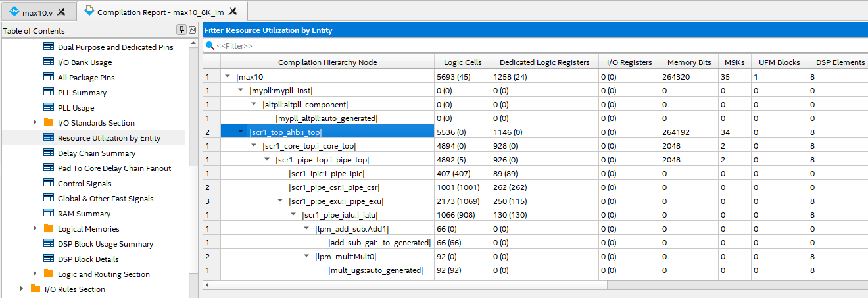Collapse the |scr1_pipe_top:i_pipe_top| node
The width and height of the screenshot is (868, 298).
tap(267, 159)
